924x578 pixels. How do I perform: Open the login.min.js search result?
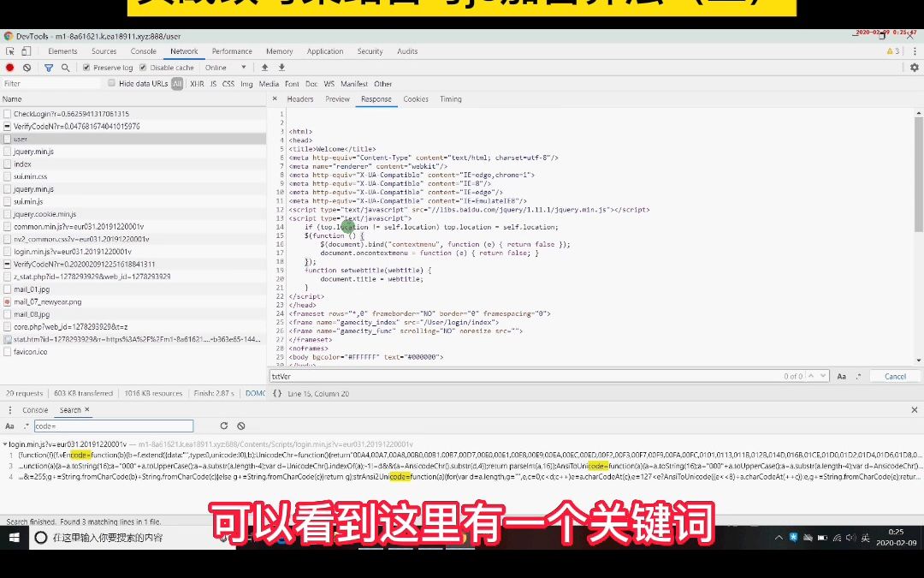click(51, 444)
